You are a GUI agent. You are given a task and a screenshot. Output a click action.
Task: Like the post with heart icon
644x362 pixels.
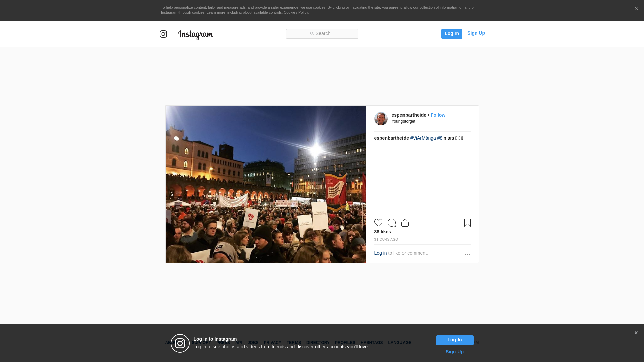point(378,223)
